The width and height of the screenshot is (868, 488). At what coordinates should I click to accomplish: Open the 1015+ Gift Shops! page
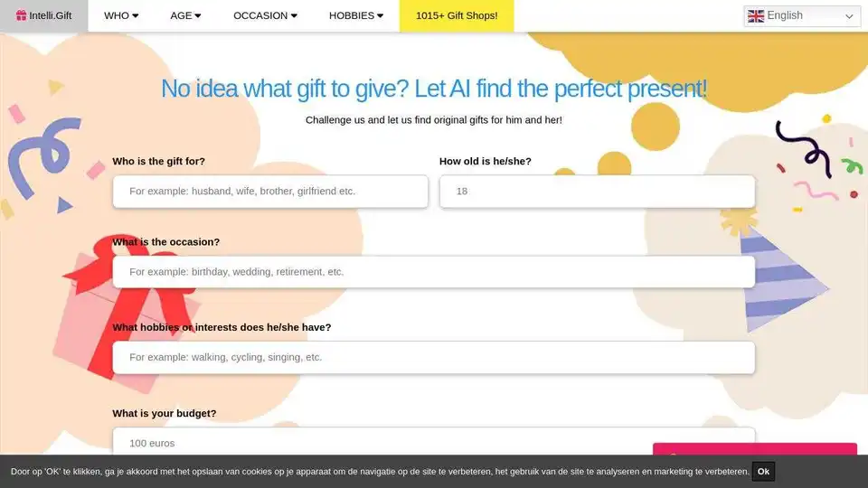click(x=457, y=15)
